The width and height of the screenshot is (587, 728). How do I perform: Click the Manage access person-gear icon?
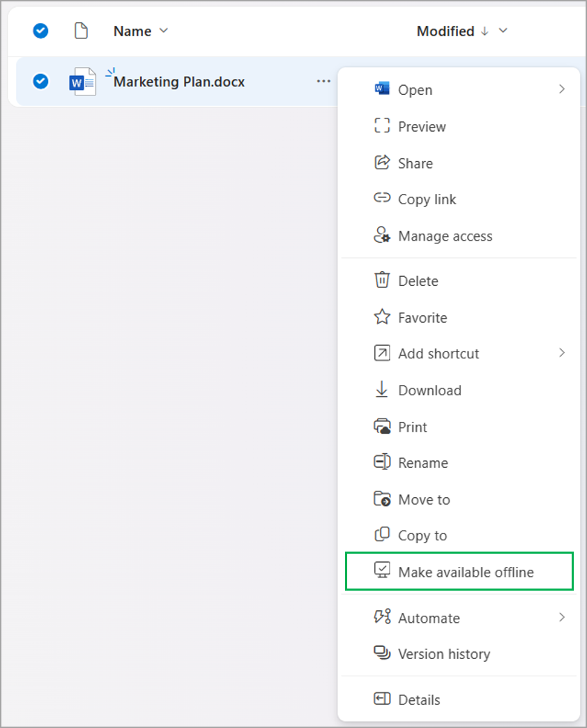click(382, 235)
